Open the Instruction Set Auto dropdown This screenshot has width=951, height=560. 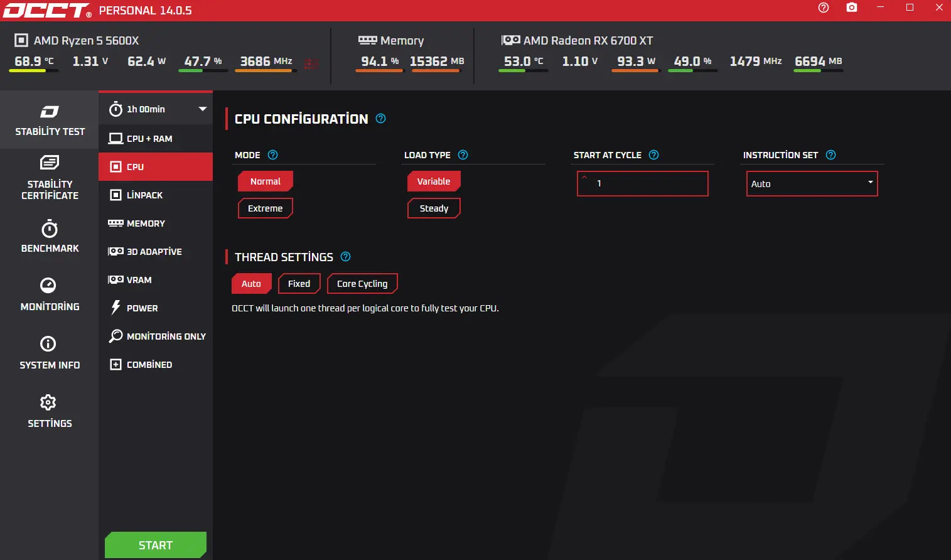coord(812,183)
